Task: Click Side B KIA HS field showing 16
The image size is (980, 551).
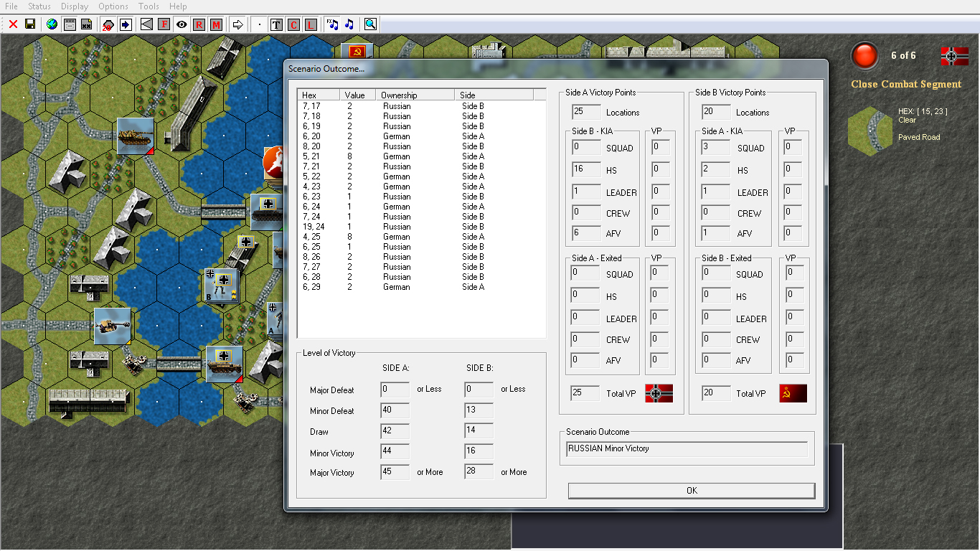Action: (587, 170)
